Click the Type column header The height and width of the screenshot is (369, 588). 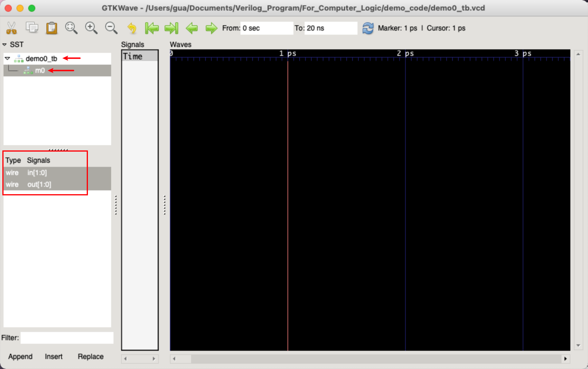(x=13, y=160)
